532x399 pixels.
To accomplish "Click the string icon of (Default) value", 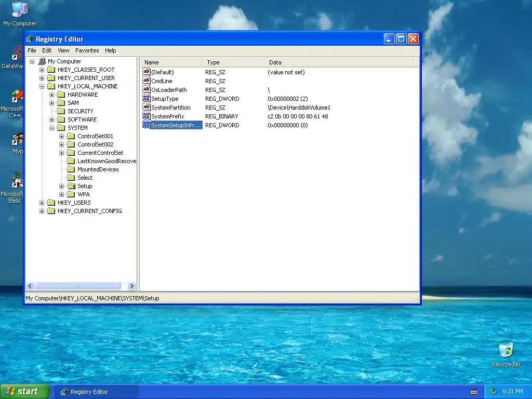I will 146,72.
